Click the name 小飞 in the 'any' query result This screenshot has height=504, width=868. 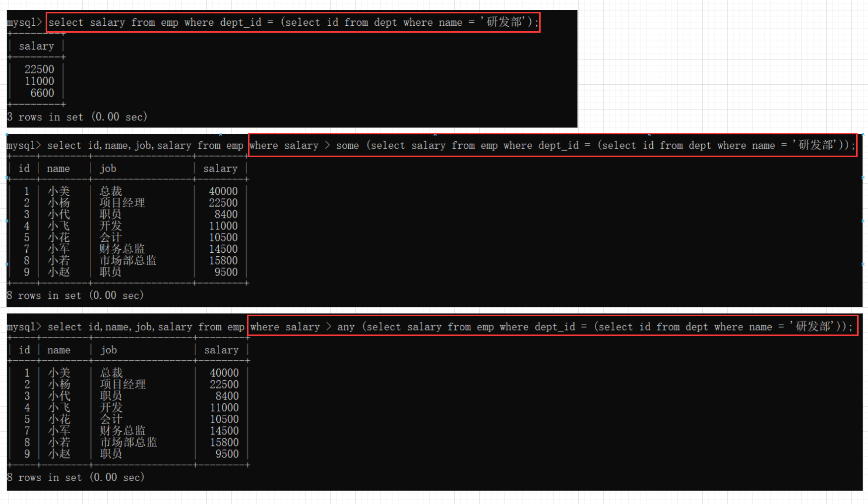[60, 407]
